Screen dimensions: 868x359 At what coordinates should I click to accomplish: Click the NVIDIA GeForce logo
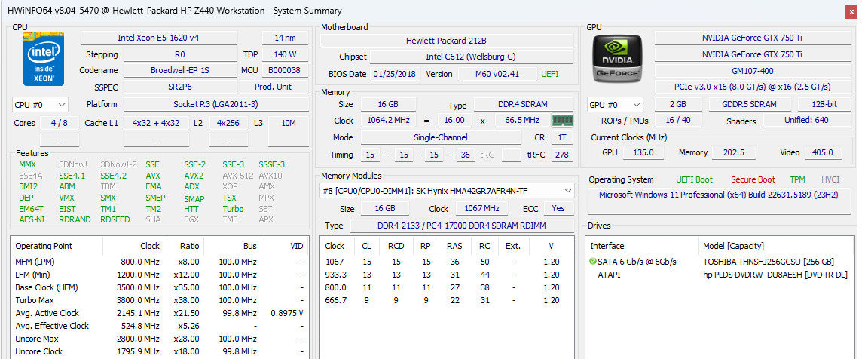(617, 58)
